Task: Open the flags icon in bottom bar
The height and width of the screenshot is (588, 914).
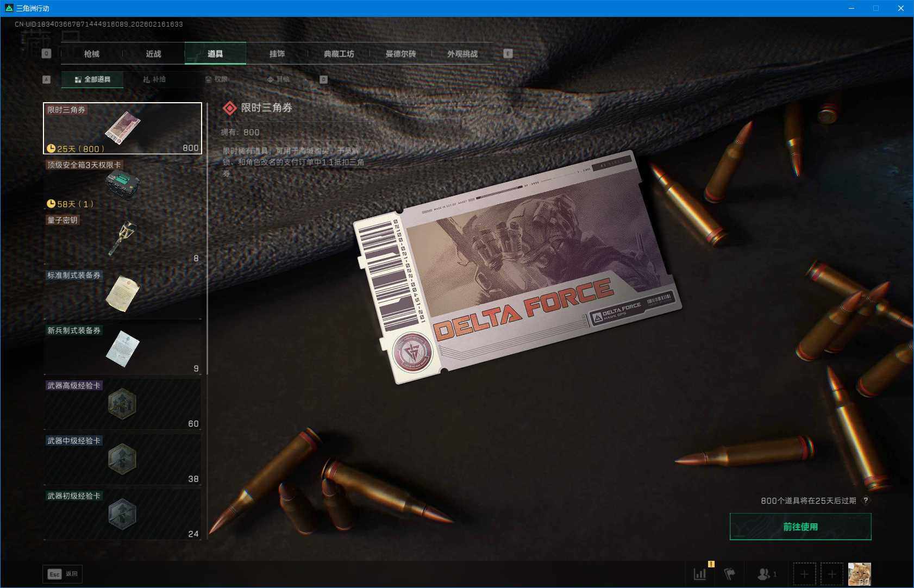Action: (x=729, y=574)
